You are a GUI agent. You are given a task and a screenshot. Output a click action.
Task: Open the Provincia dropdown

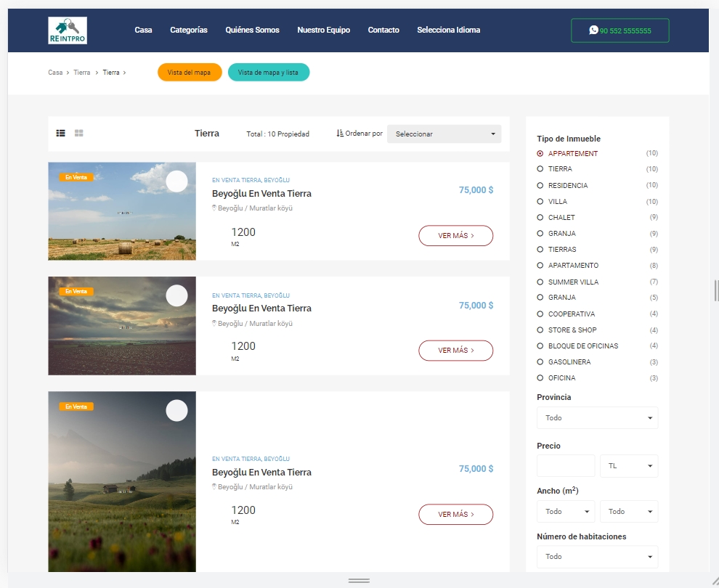coord(597,418)
